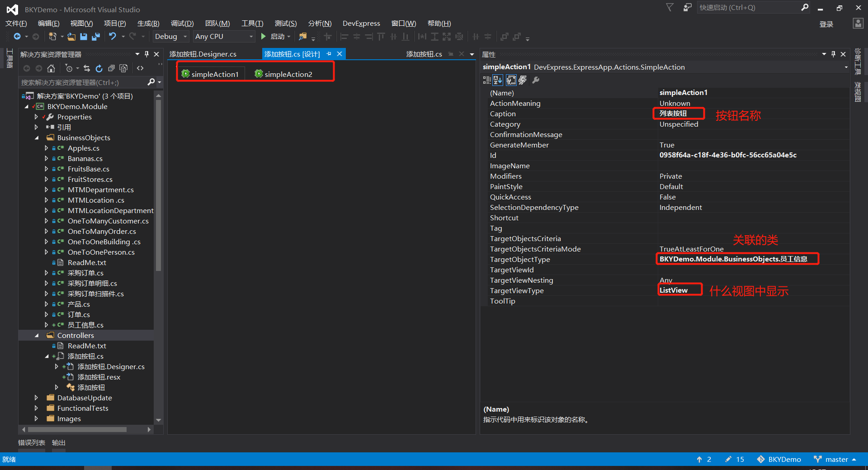Collapse the BusinessObjects folder

(x=36, y=138)
